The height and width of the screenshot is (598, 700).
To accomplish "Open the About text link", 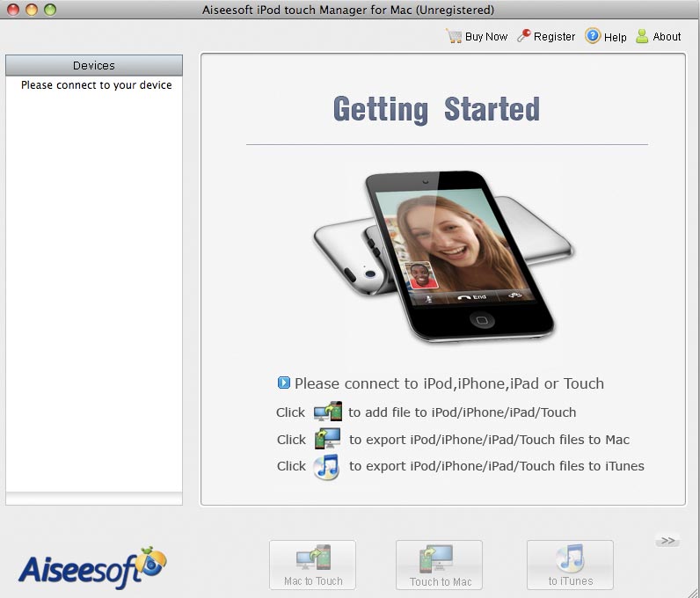I will (x=667, y=37).
